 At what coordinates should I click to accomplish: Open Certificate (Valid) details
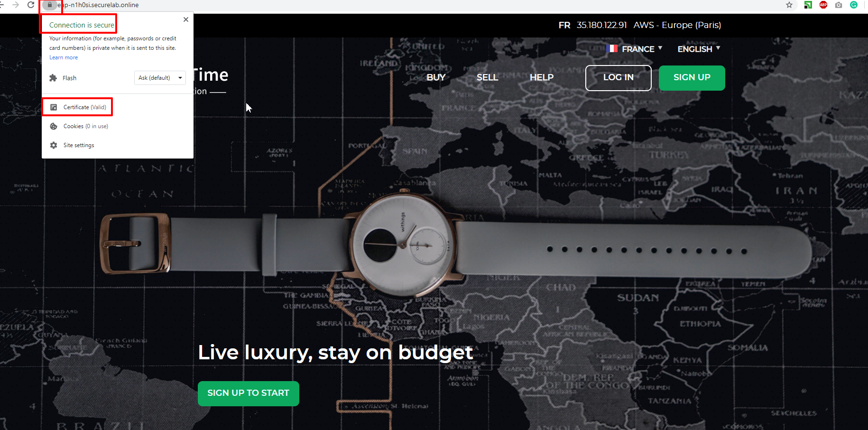(78, 107)
